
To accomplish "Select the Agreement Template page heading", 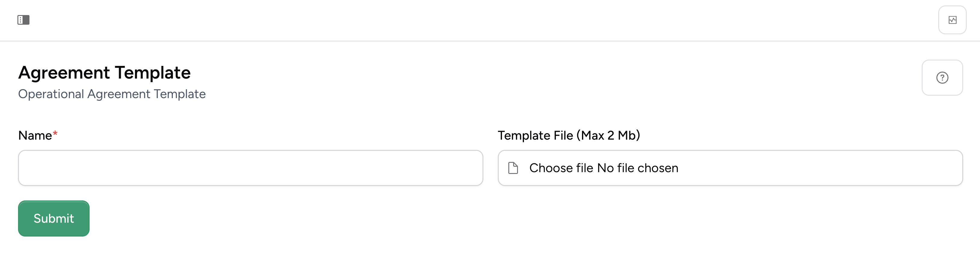I will tap(104, 73).
